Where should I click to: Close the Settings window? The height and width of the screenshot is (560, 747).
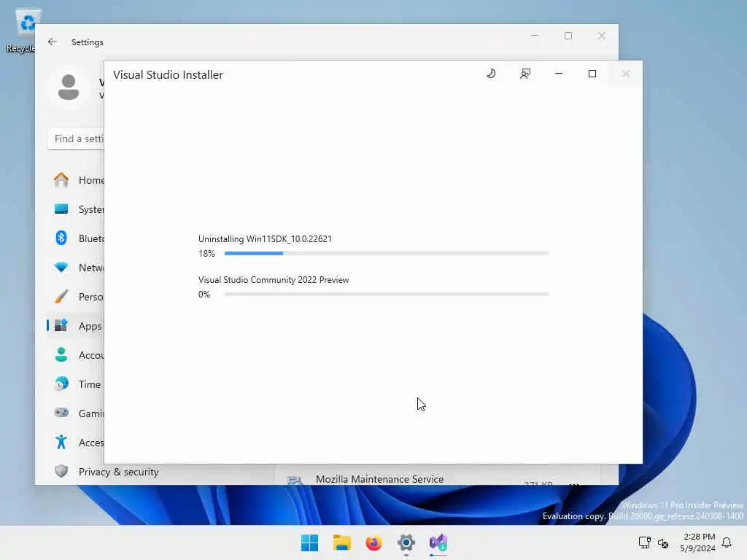[601, 36]
